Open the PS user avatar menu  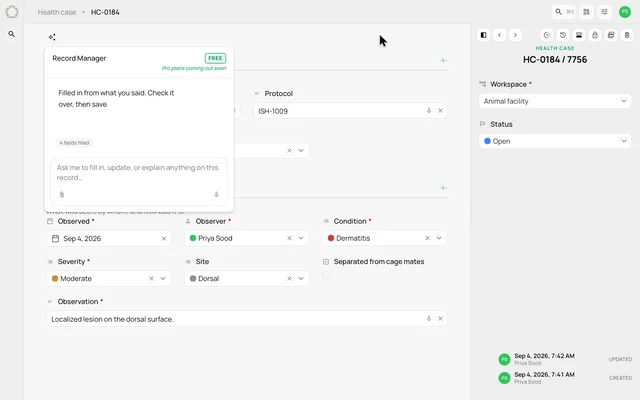pos(625,12)
